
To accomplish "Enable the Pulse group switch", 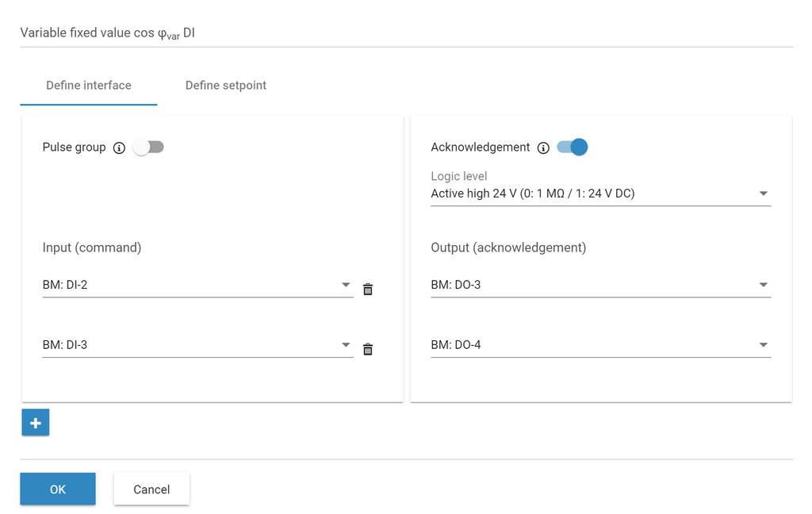I will 148,147.
